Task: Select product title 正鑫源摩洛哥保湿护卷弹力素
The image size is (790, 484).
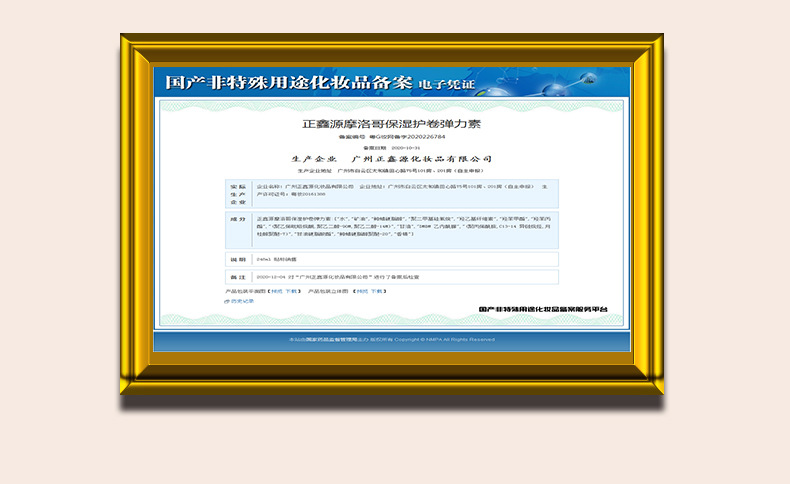Action: pos(392,125)
